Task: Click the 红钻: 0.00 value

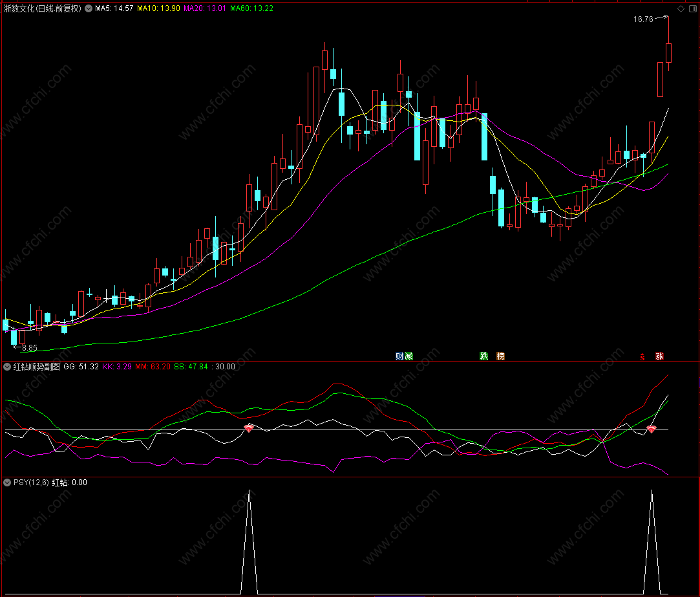Action: [70, 483]
